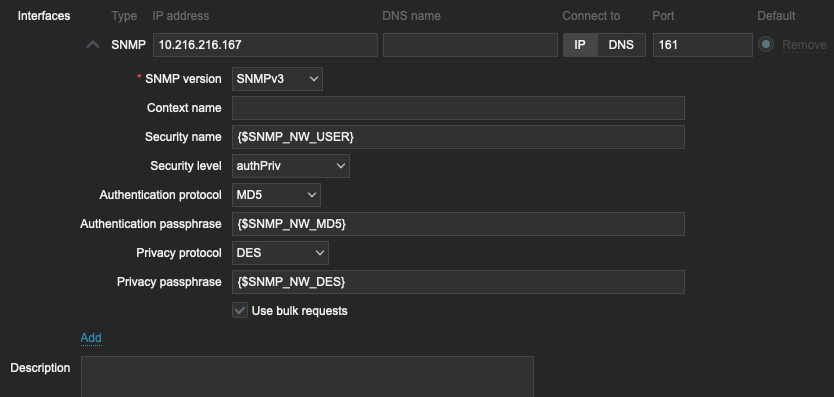Click the Security level label
834x397 pixels.
(x=186, y=166)
